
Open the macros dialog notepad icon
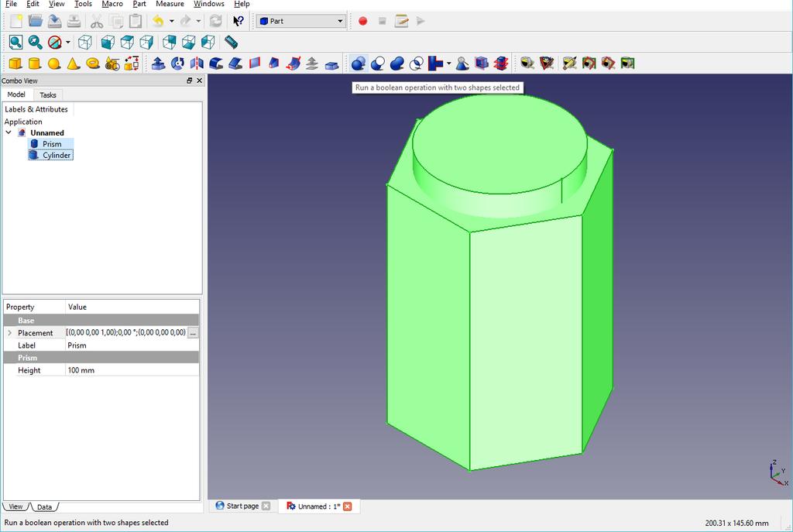pos(402,21)
